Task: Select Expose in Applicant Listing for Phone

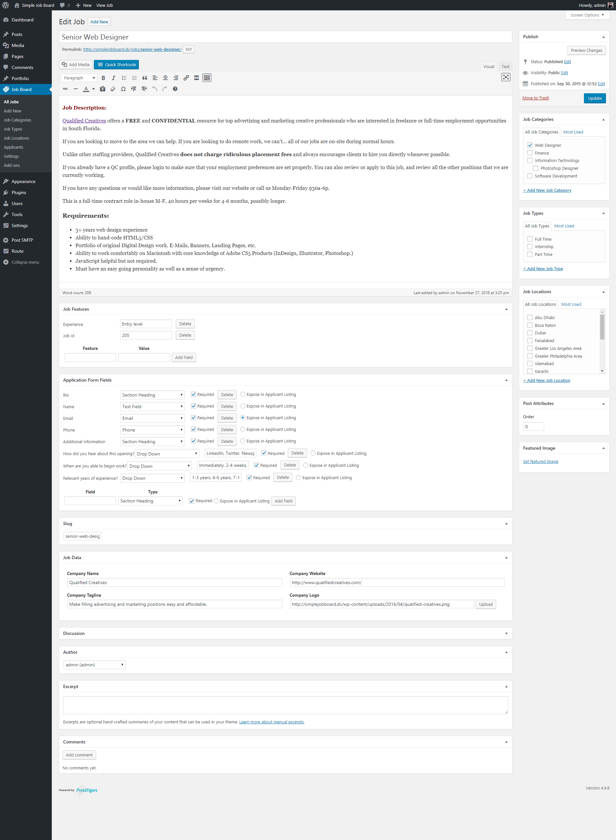Action: click(243, 429)
